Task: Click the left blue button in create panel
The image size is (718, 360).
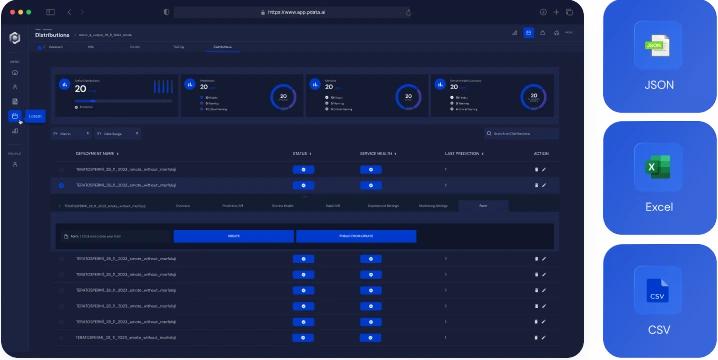Action: click(234, 236)
